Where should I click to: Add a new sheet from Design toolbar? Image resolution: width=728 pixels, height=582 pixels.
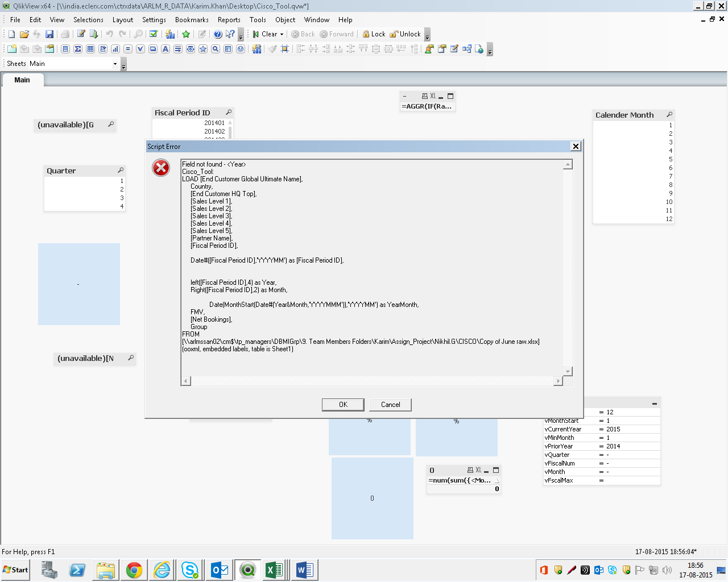tap(11, 49)
